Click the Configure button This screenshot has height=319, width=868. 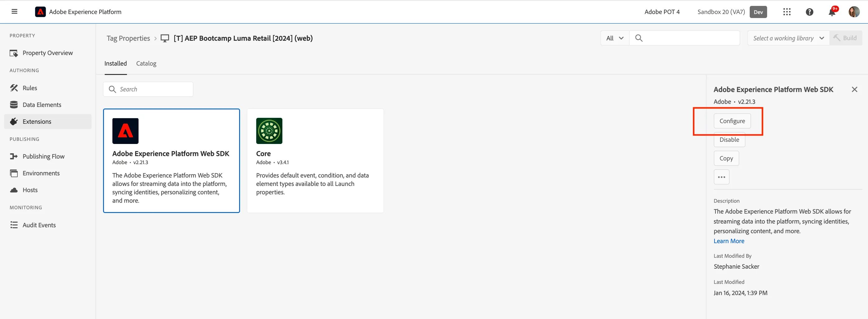point(732,121)
